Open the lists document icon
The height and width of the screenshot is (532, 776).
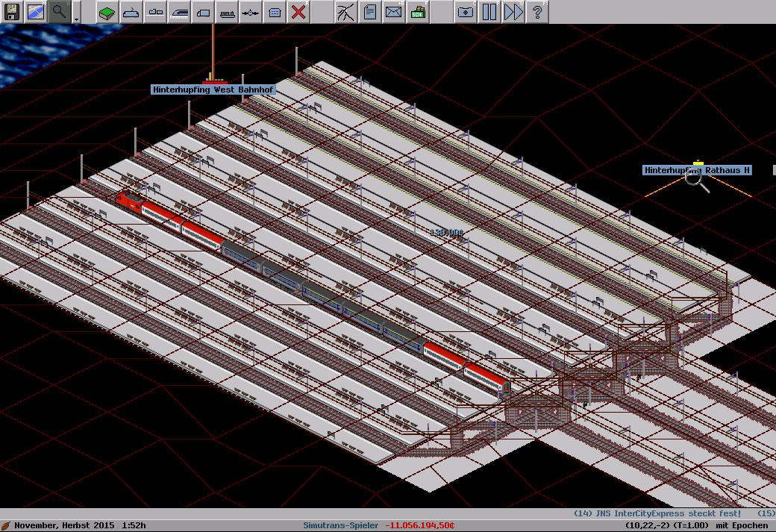(x=370, y=11)
